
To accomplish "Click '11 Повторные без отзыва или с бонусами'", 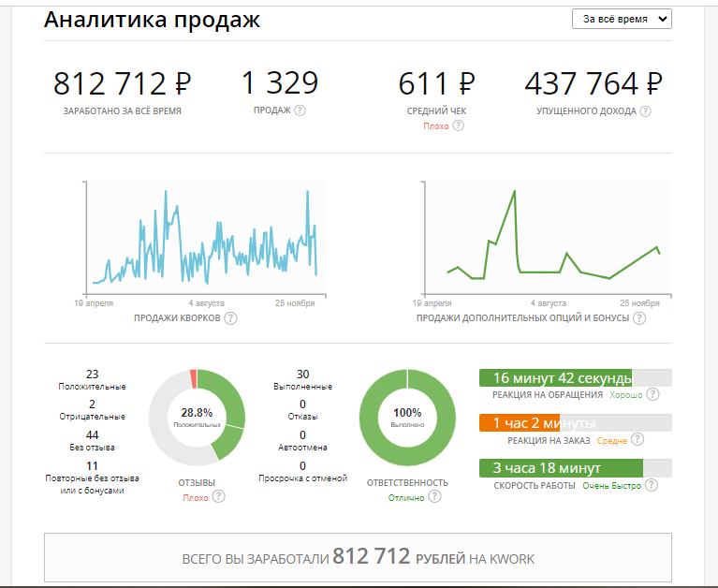I will (92, 478).
